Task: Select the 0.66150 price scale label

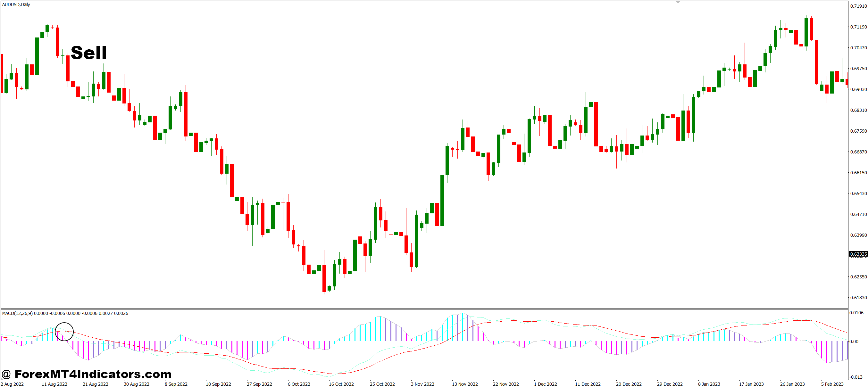Action: click(x=858, y=172)
